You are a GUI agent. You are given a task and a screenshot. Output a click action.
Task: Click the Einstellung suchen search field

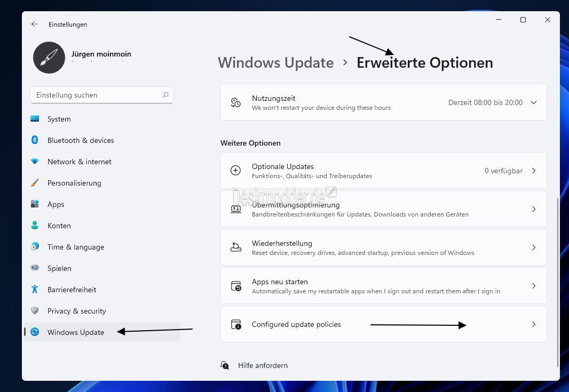(101, 95)
